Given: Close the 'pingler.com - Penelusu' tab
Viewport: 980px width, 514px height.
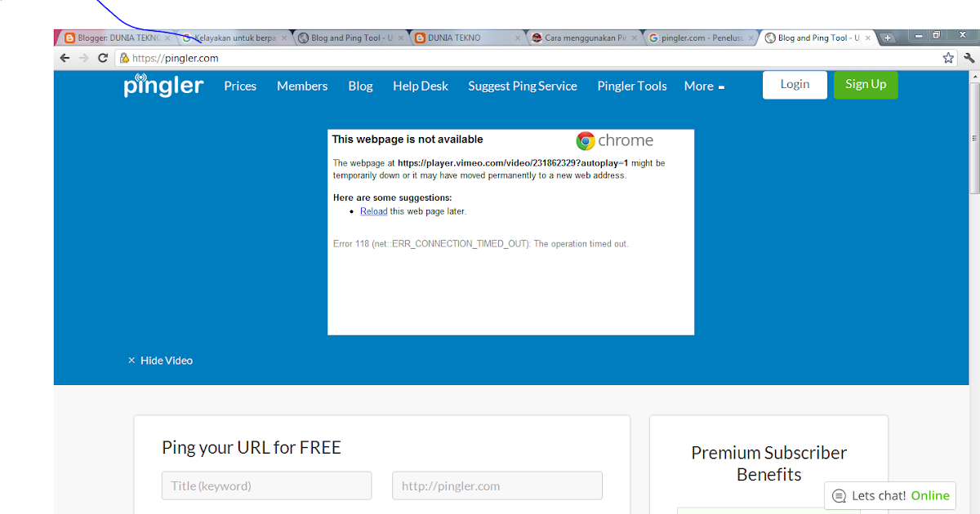Looking at the screenshot, I should click(x=751, y=38).
